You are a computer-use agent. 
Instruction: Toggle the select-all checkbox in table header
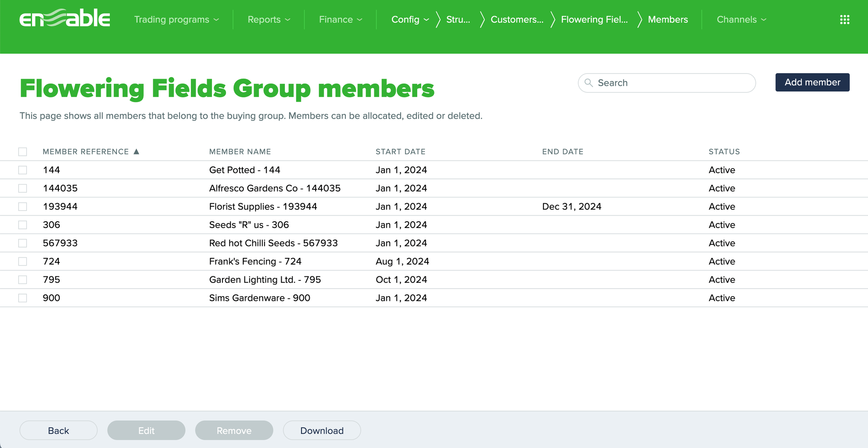(23, 152)
